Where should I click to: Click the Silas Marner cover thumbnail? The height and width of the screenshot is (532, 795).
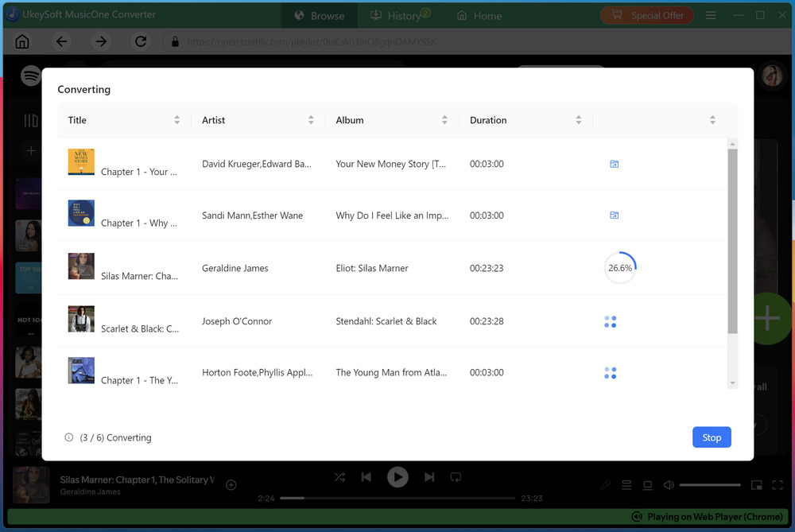pyautogui.click(x=81, y=266)
